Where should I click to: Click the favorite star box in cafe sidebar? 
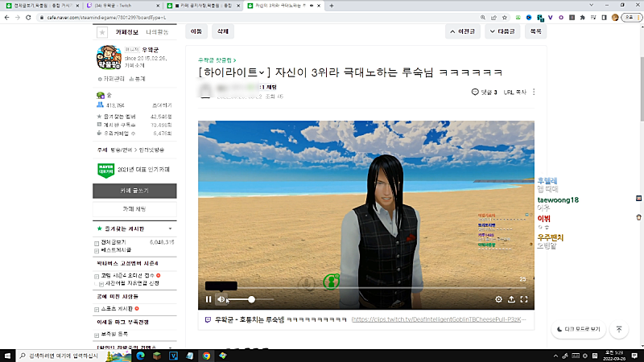102,32
